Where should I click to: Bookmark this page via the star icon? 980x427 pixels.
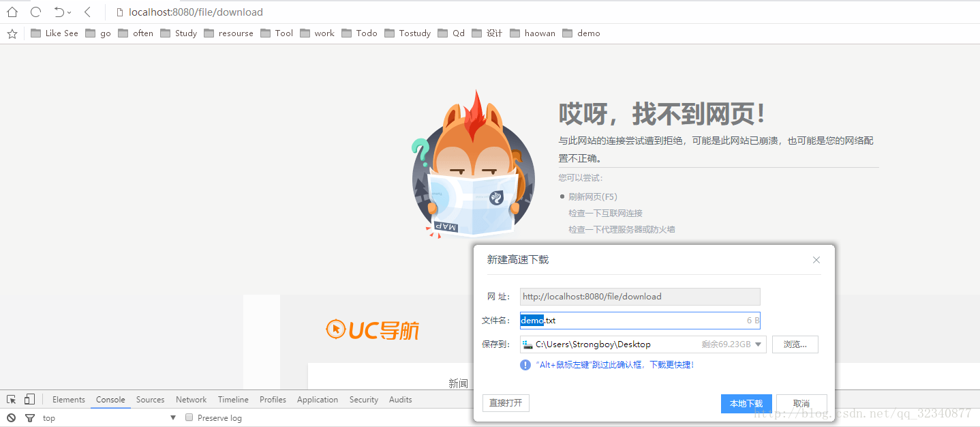click(12, 33)
